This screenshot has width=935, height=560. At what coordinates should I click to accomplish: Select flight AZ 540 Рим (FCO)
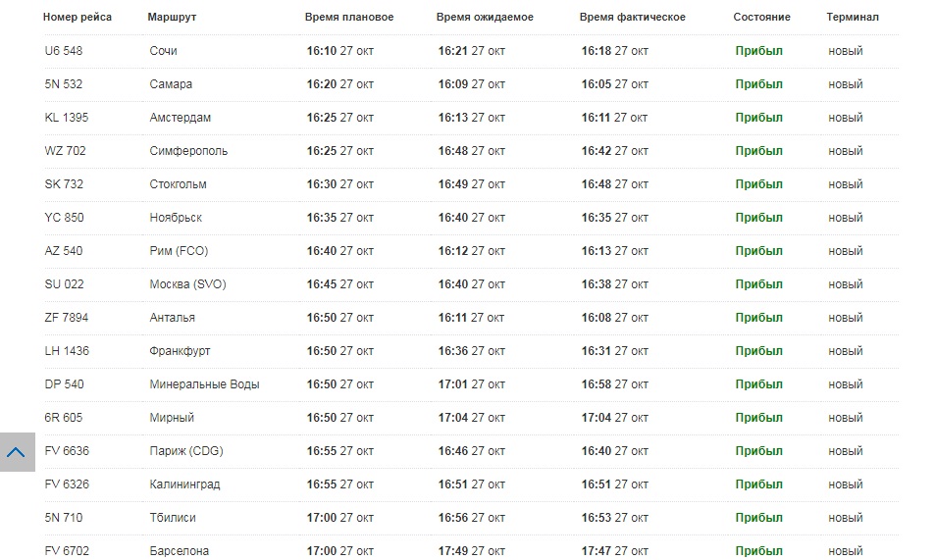click(471, 251)
